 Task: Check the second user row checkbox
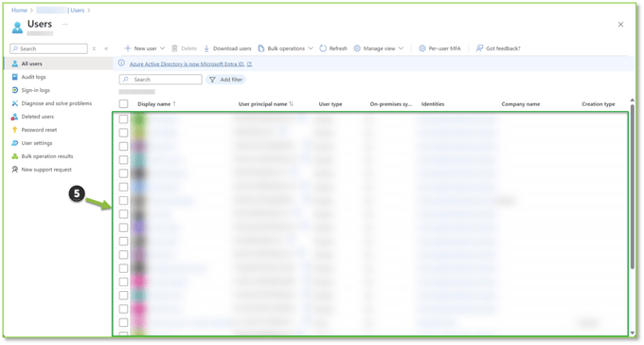[123, 133]
